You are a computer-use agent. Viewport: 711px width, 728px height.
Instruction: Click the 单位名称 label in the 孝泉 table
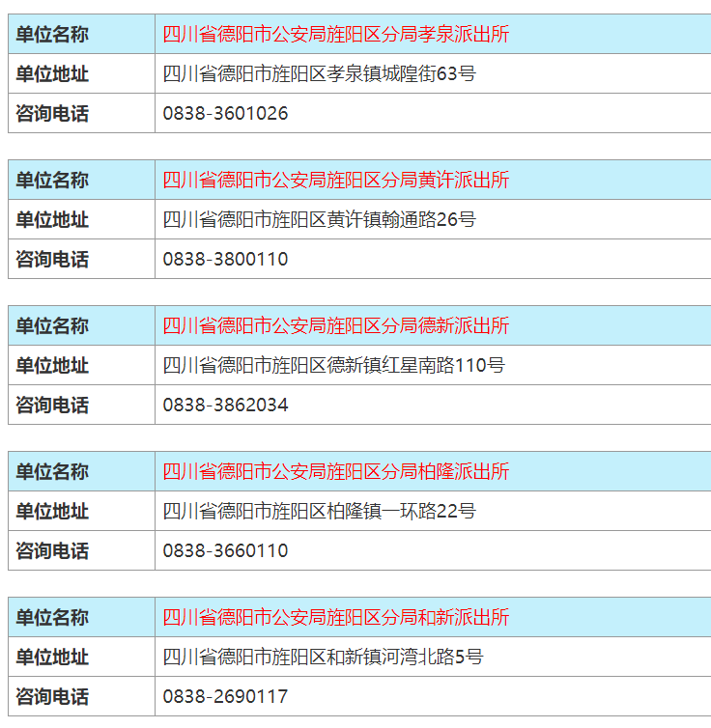(52, 35)
